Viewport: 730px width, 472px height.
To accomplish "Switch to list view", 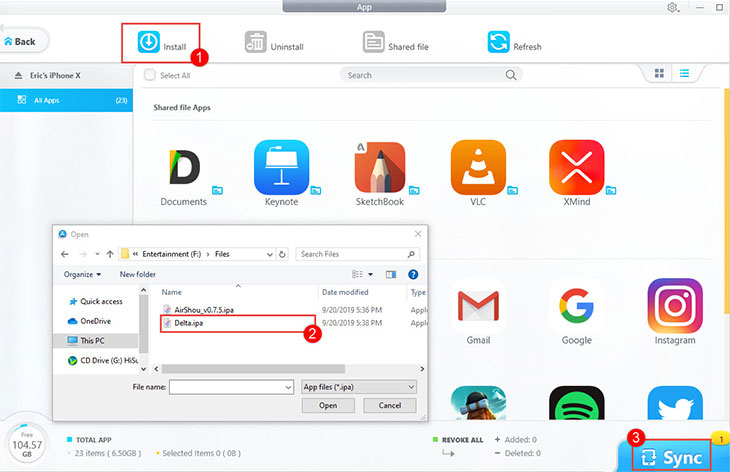I will (x=684, y=74).
